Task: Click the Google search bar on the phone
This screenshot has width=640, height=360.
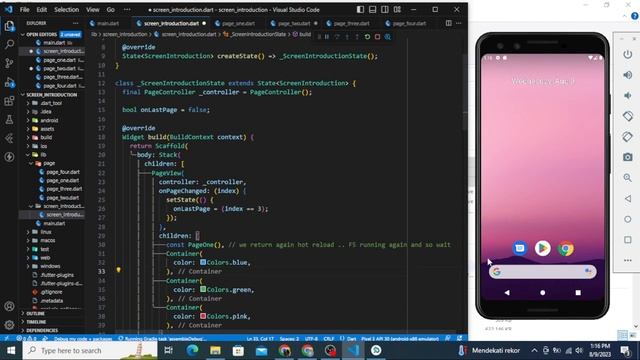Action: point(542,271)
